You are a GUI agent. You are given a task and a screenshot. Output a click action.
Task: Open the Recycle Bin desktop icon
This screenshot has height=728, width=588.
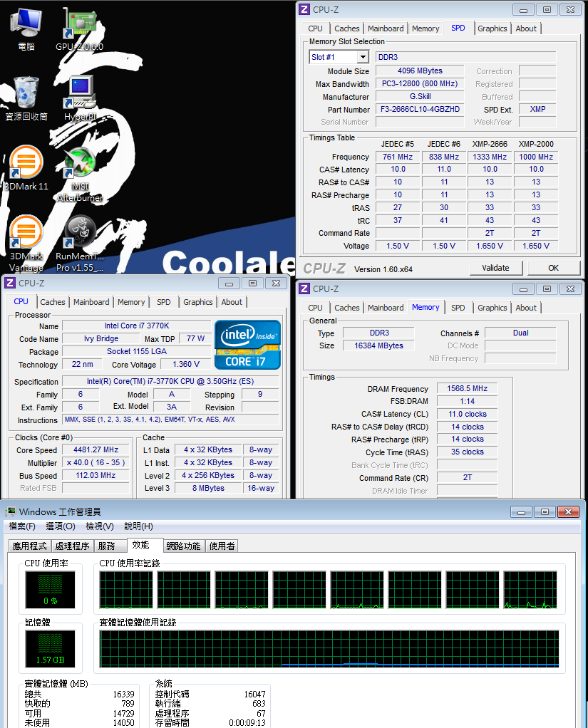26,98
